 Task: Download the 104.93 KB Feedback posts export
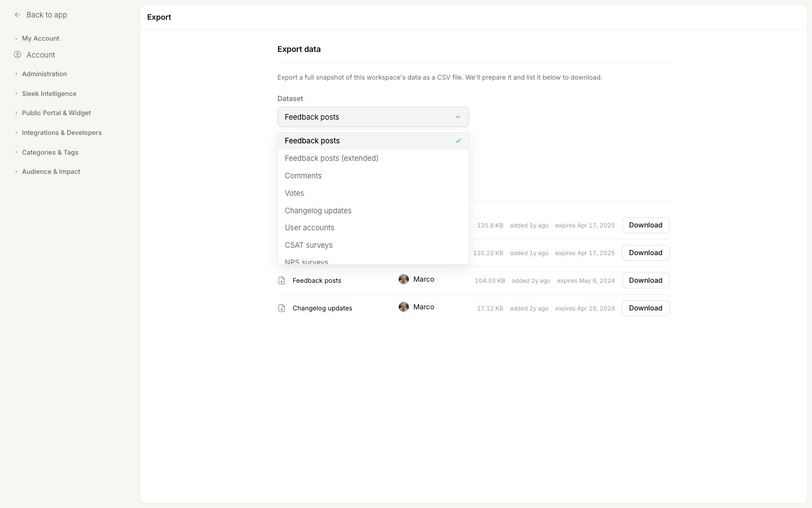[x=646, y=281]
